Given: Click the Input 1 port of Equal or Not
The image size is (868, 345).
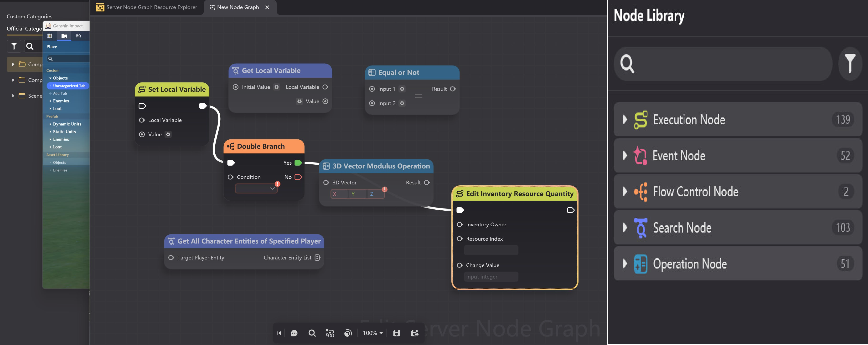Looking at the screenshot, I should pos(372,89).
